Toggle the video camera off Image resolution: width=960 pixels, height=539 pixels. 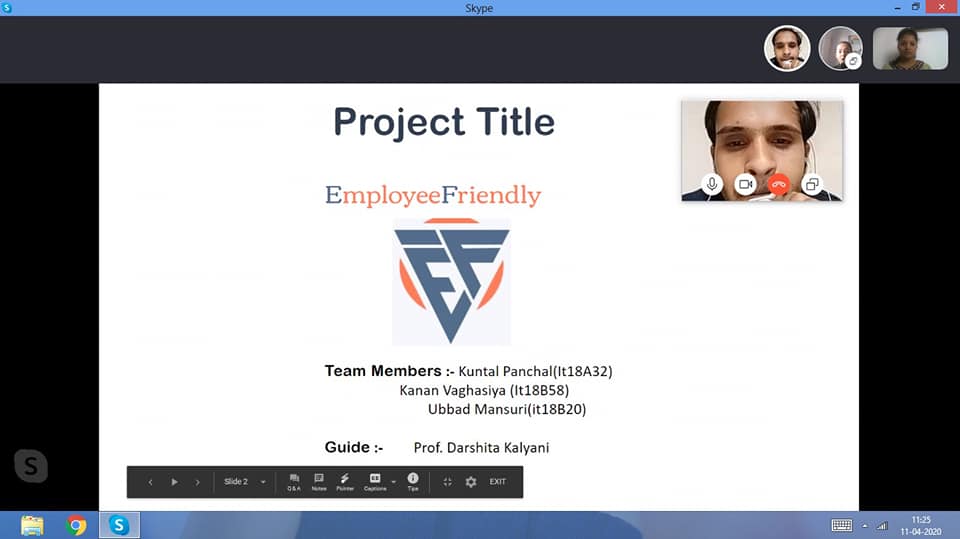pos(745,184)
